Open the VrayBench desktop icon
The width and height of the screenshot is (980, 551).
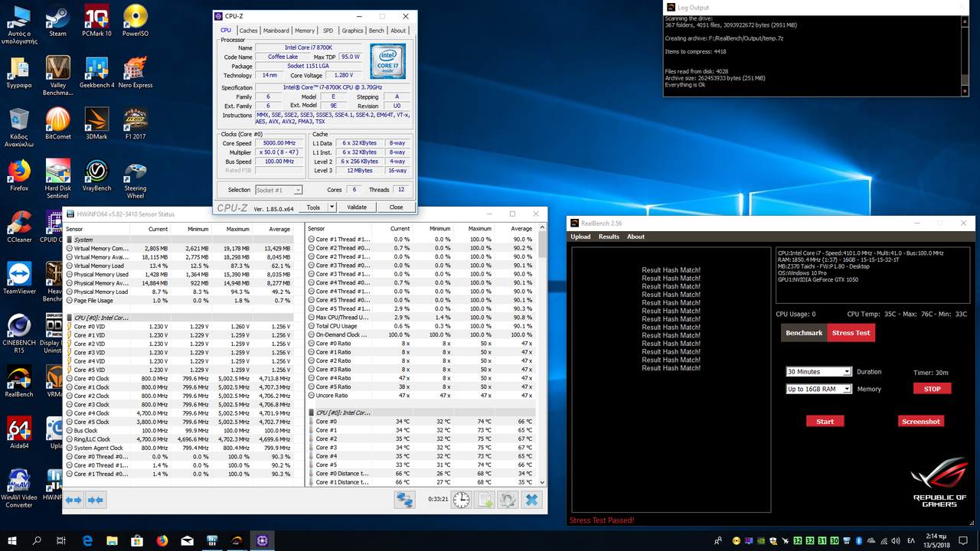96,174
